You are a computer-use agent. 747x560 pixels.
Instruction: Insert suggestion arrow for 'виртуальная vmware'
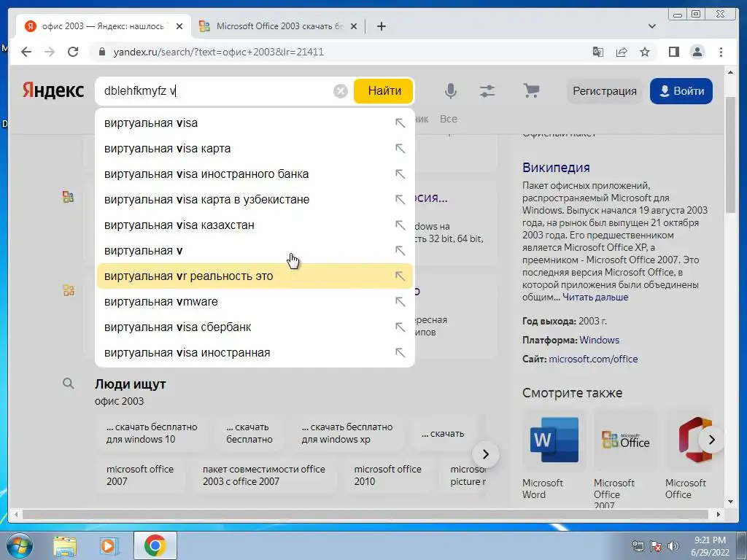pos(400,302)
